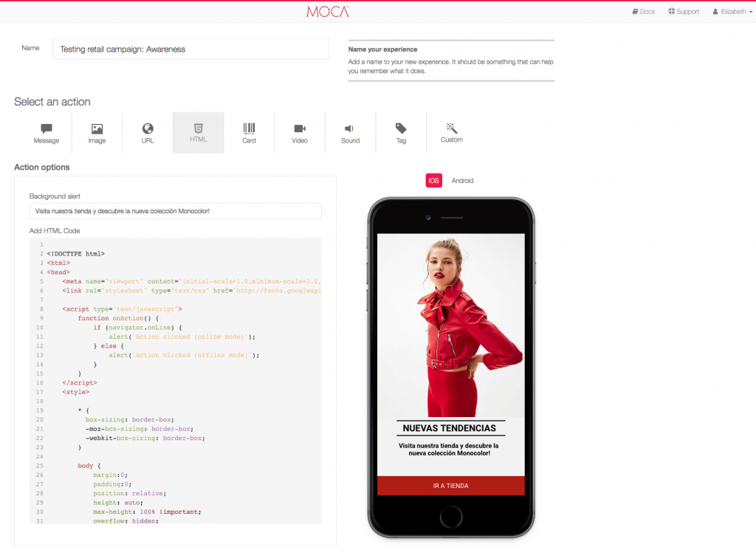This screenshot has width=756, height=547.
Task: Choose the Image action icon
Action: pyautogui.click(x=97, y=133)
